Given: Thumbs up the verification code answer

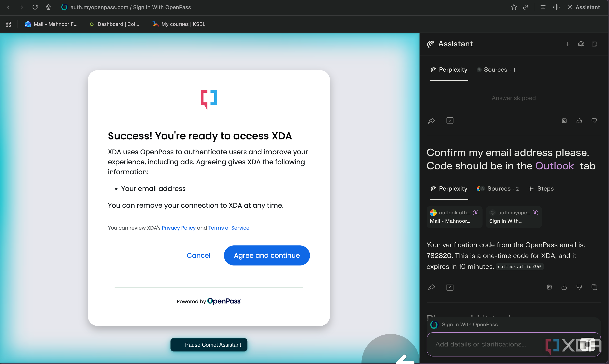Looking at the screenshot, I should click(x=564, y=287).
